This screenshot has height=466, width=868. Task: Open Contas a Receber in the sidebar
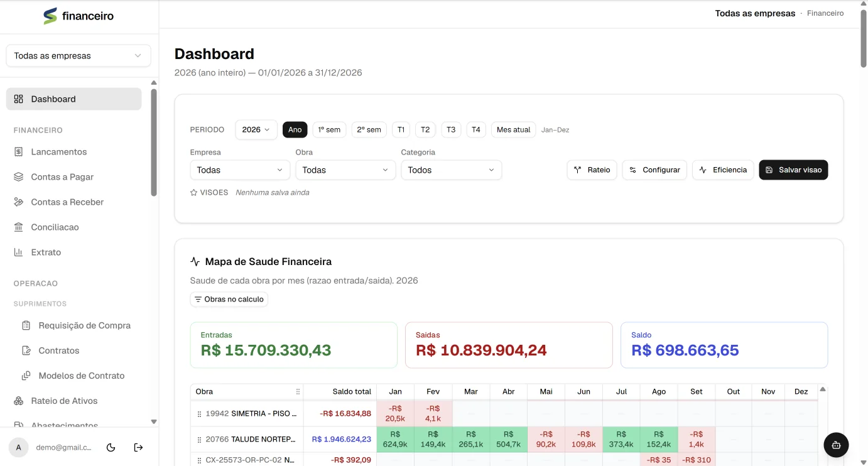pos(73,202)
